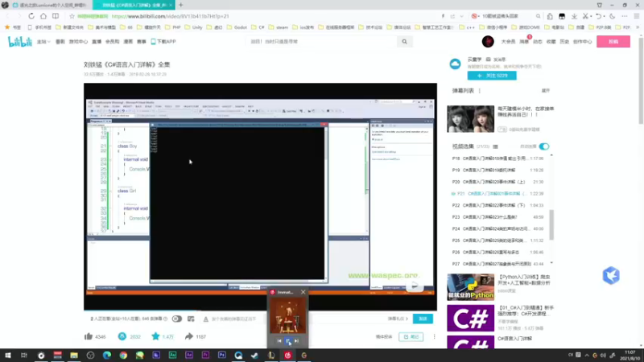The width and height of the screenshot is (644, 362).
Task: Select the P27 episode in the video list
Action: 497,264
